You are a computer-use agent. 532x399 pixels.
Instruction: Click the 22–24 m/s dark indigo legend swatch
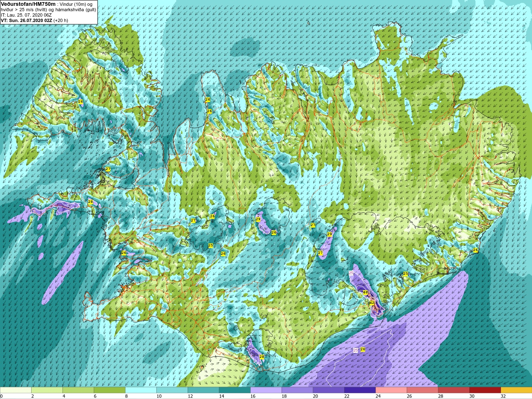pyautogui.click(x=360, y=390)
